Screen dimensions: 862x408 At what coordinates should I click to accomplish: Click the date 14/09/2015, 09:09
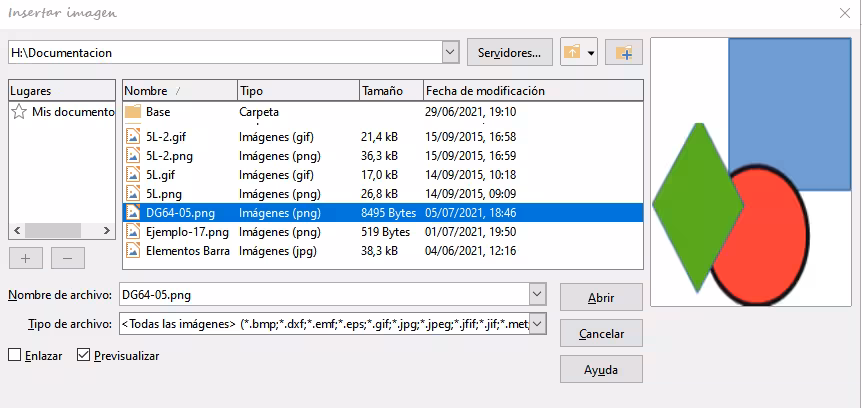471,194
